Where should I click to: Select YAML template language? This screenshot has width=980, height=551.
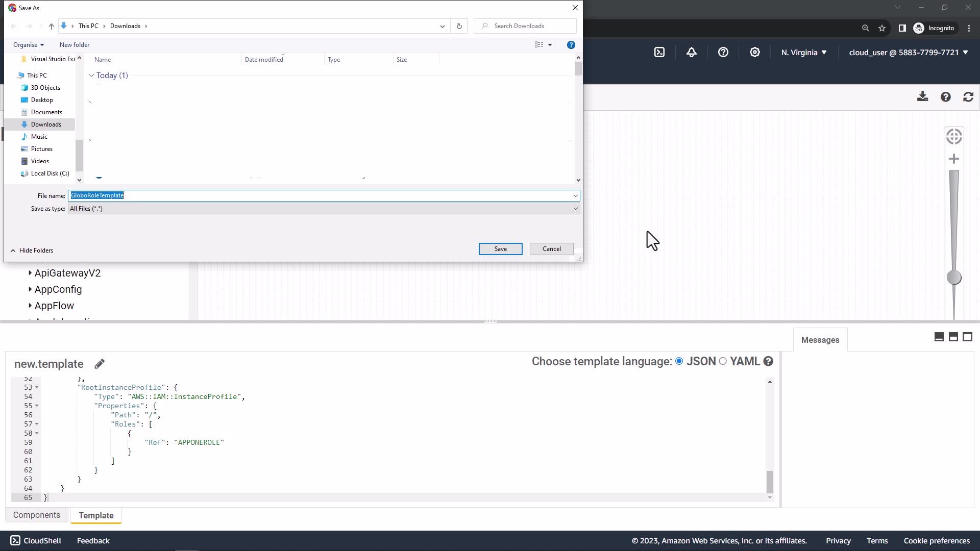[x=723, y=361]
